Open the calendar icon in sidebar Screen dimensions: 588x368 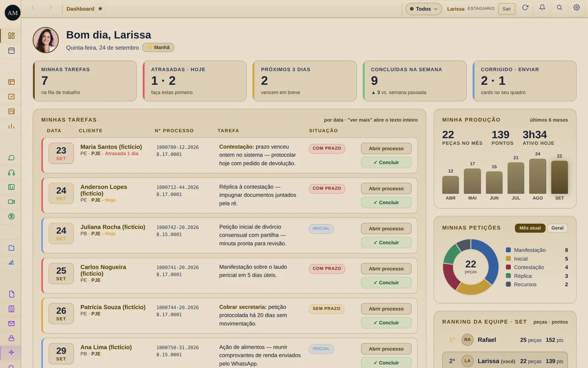11,50
